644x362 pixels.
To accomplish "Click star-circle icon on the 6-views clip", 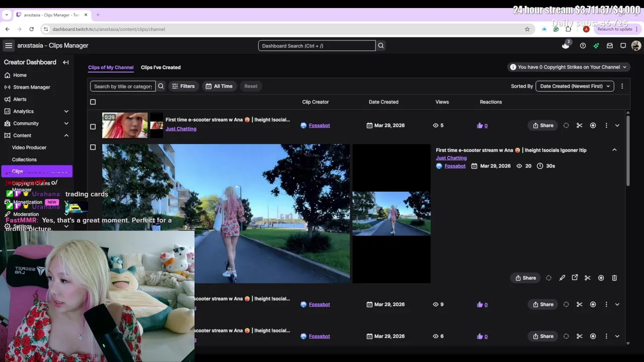I will pos(593,336).
